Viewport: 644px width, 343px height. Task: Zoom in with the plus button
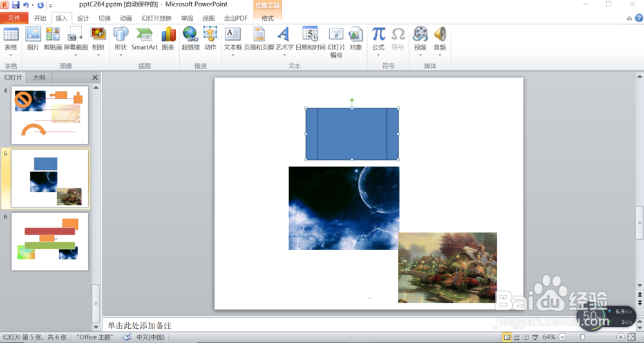coord(621,337)
